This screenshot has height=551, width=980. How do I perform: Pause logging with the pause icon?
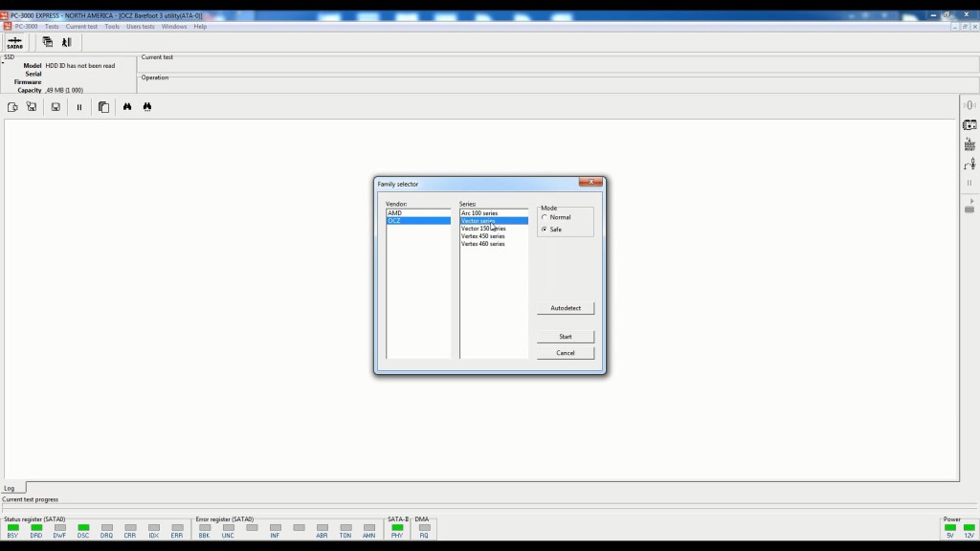(80, 106)
